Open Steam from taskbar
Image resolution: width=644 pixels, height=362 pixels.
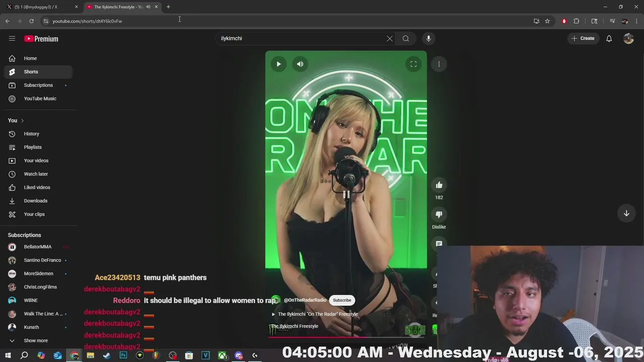coord(107,355)
